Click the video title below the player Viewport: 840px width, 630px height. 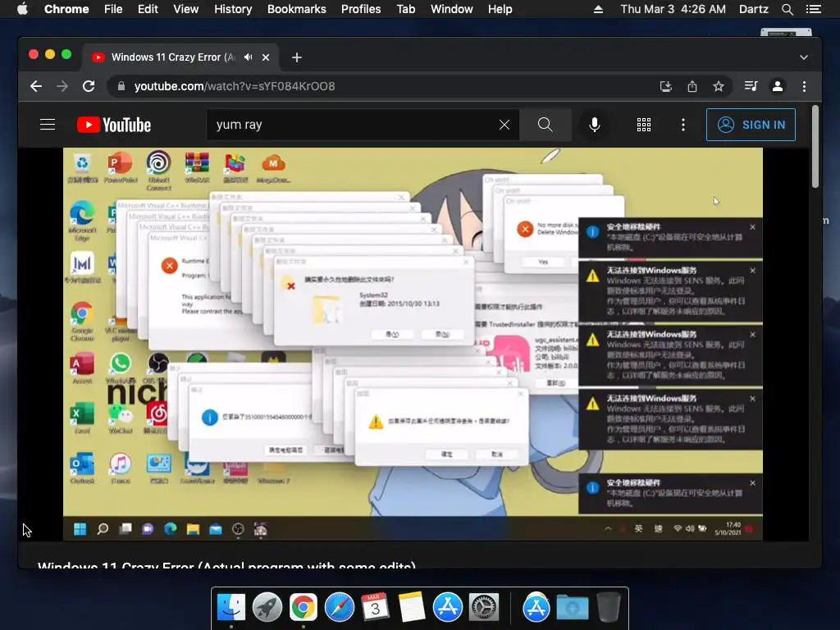pos(226,564)
